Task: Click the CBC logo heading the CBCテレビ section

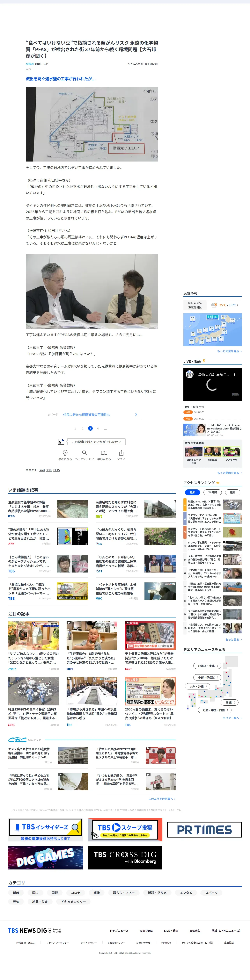Action: click(18, 739)
